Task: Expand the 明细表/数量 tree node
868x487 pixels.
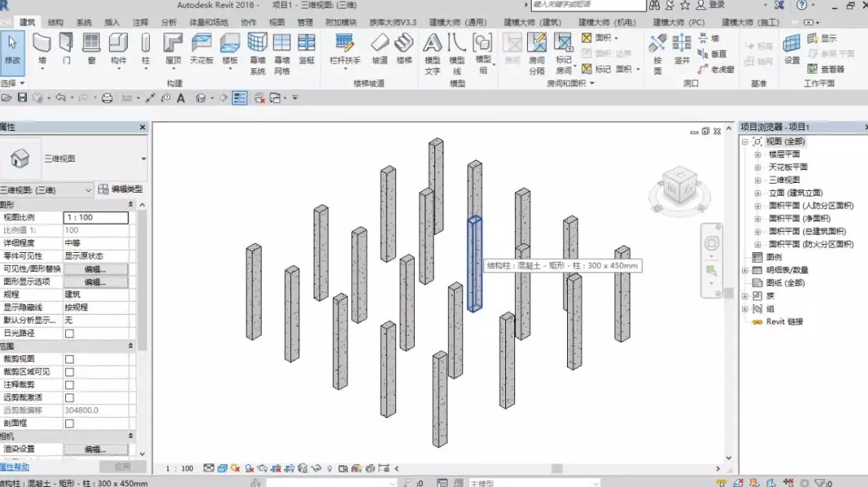Action: 745,270
